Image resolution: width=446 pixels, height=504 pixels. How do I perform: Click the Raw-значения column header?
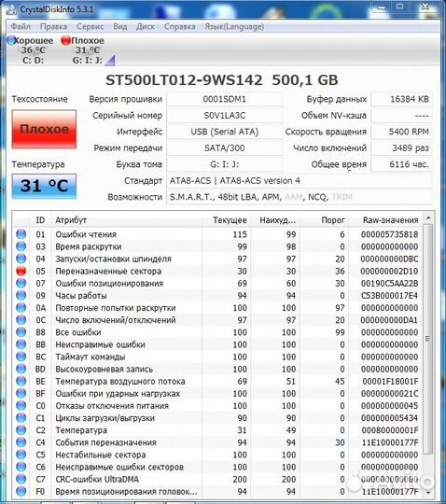click(x=385, y=220)
